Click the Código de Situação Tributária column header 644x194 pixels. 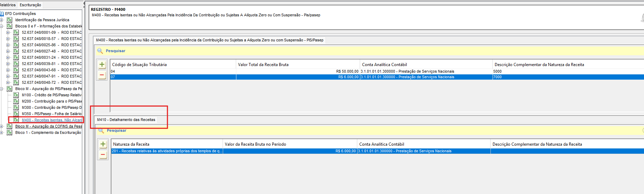173,64
